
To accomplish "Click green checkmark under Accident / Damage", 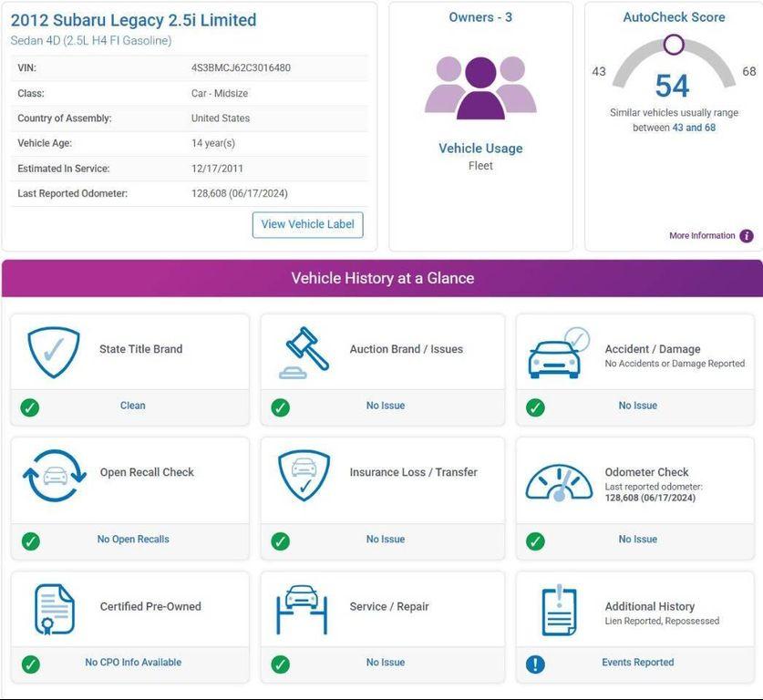I will (x=535, y=407).
